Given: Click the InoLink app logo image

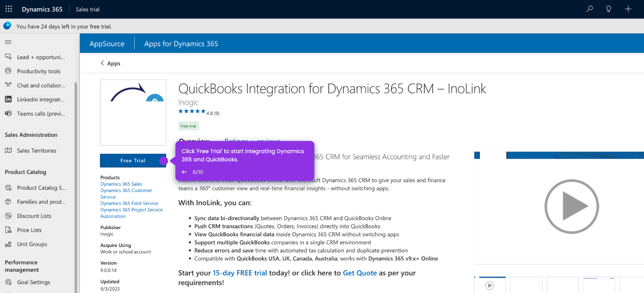Looking at the screenshot, I should (x=133, y=112).
